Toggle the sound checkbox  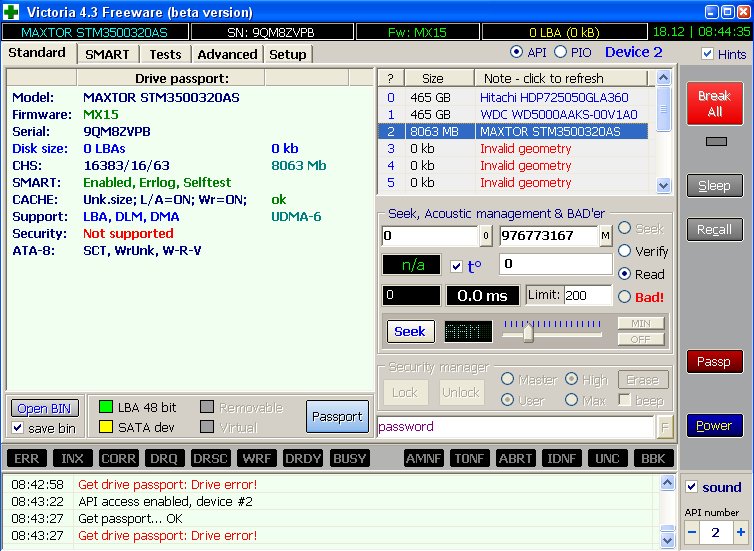point(691,487)
